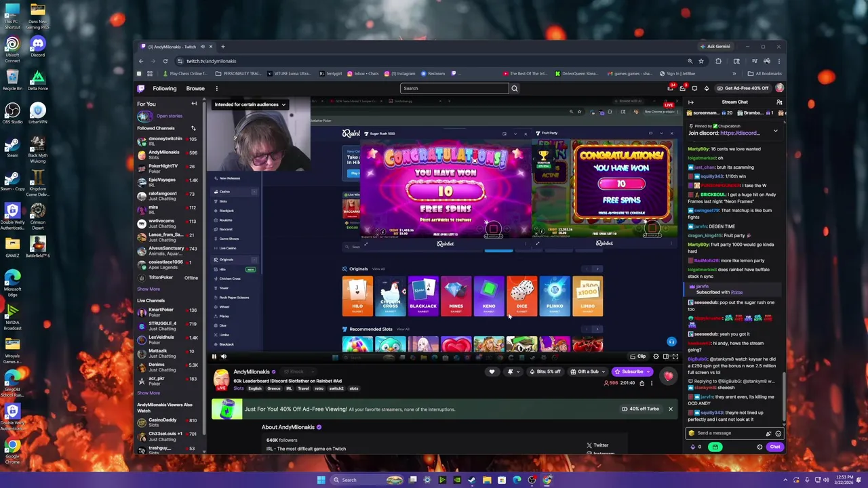Open Twitch notifications inbox with 34 badge
This screenshot has width=868, height=488.
tap(671, 88)
